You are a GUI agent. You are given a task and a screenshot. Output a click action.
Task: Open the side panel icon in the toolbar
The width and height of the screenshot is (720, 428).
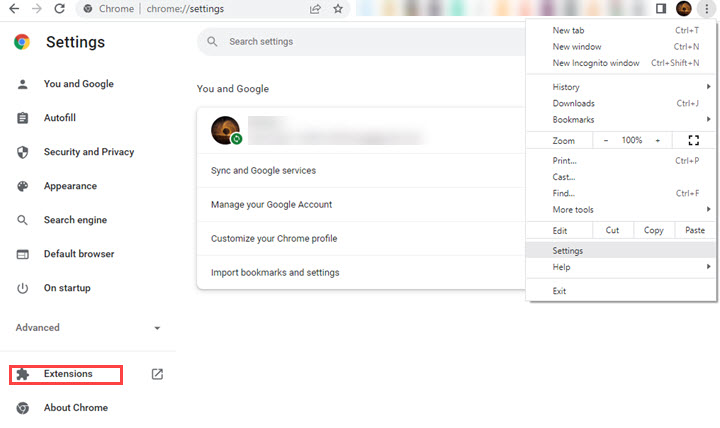click(x=661, y=8)
